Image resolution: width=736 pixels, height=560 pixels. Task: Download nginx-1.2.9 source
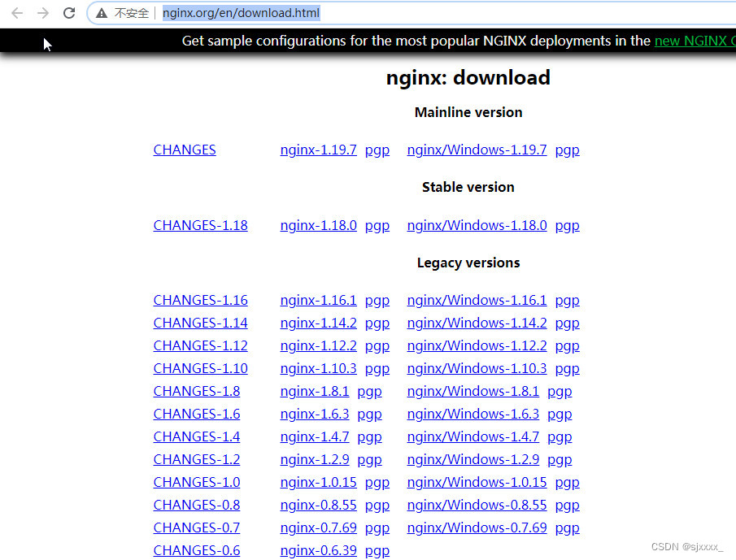315,459
